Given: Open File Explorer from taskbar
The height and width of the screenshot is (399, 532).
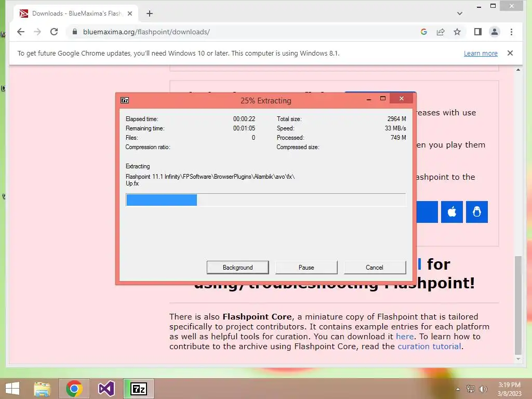Looking at the screenshot, I should (42, 389).
